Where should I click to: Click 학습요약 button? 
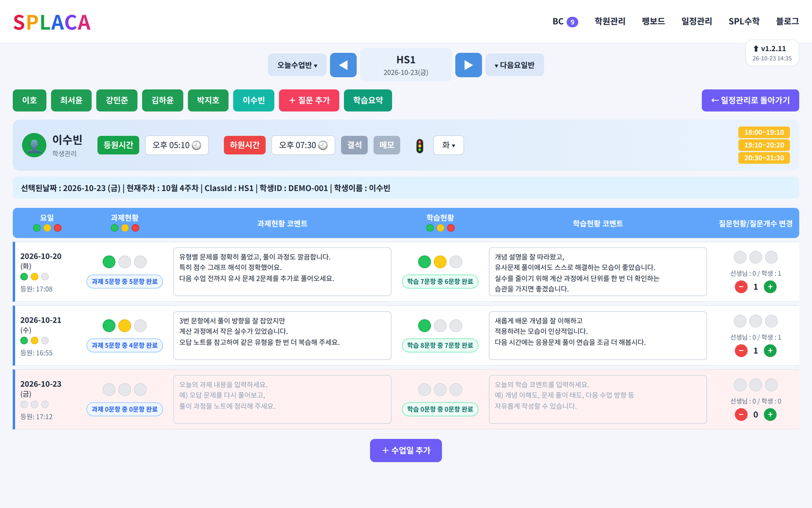(x=368, y=101)
